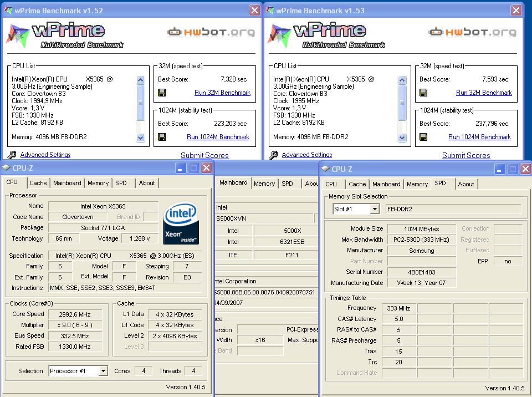Image resolution: width=532 pixels, height=397 pixels.
Task: Click the wPrime logo in the v1.53 window
Action: click(x=326, y=35)
